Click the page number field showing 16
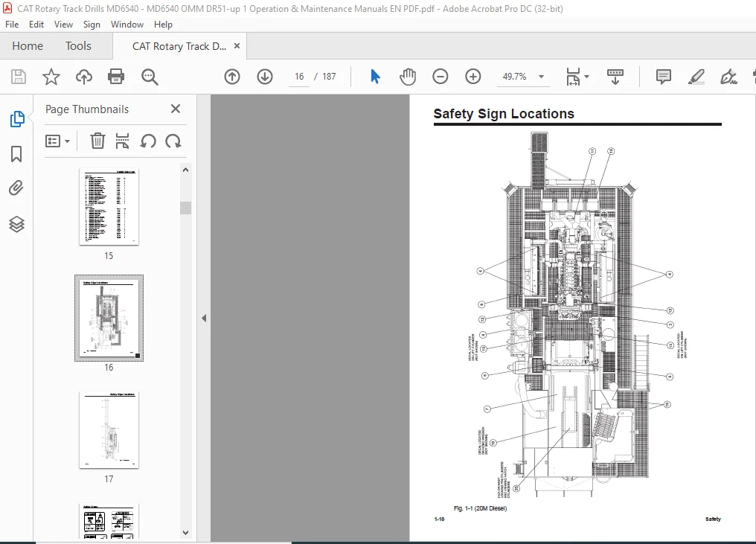The image size is (756, 544). [x=299, y=77]
